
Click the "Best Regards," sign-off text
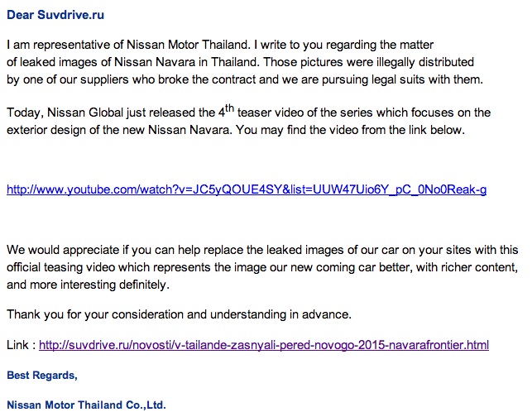coord(42,376)
